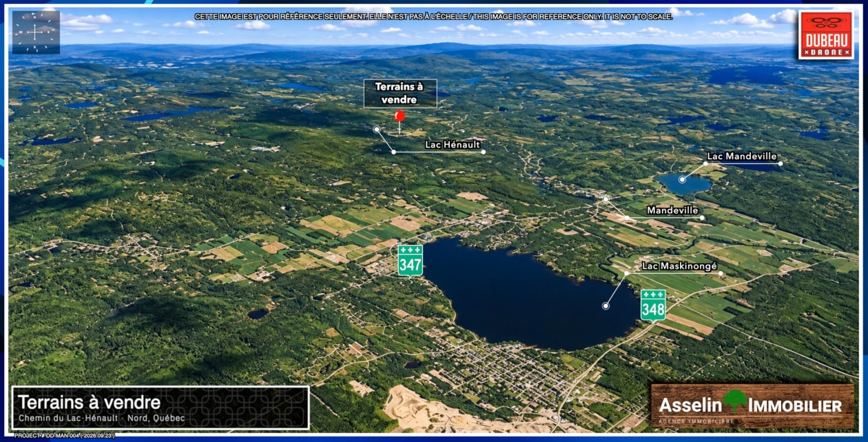
Task: Click "Chemin du Lac-Hénault - Nord, Québec" subtitle
Action: click(x=101, y=419)
